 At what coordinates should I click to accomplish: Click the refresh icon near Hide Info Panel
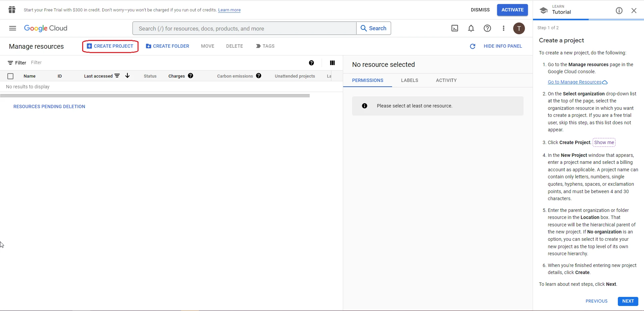pyautogui.click(x=473, y=46)
